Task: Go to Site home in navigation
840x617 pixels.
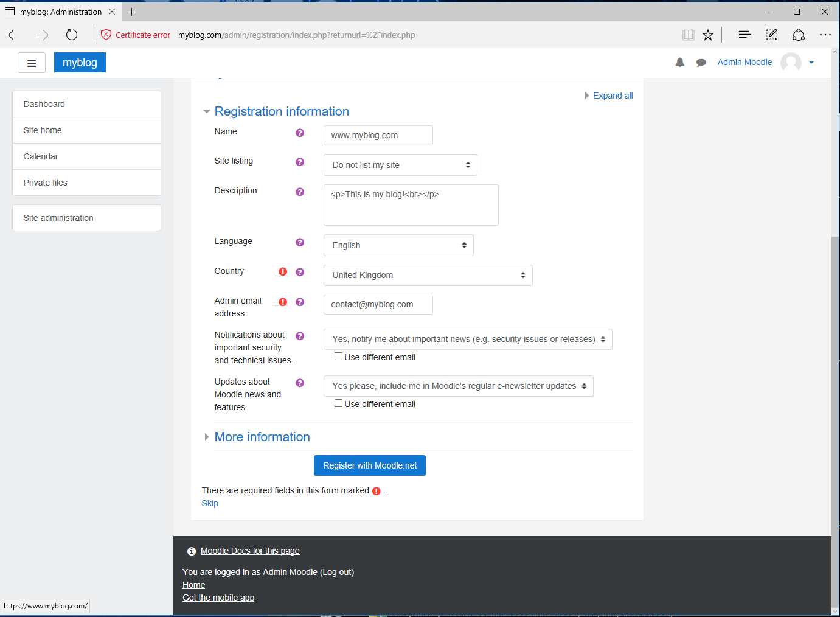Action: (x=86, y=130)
